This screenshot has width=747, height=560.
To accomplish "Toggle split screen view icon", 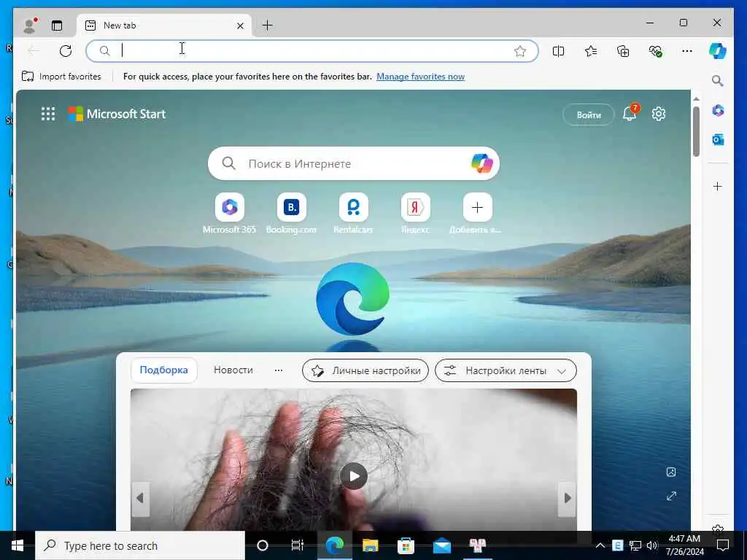I will (558, 51).
